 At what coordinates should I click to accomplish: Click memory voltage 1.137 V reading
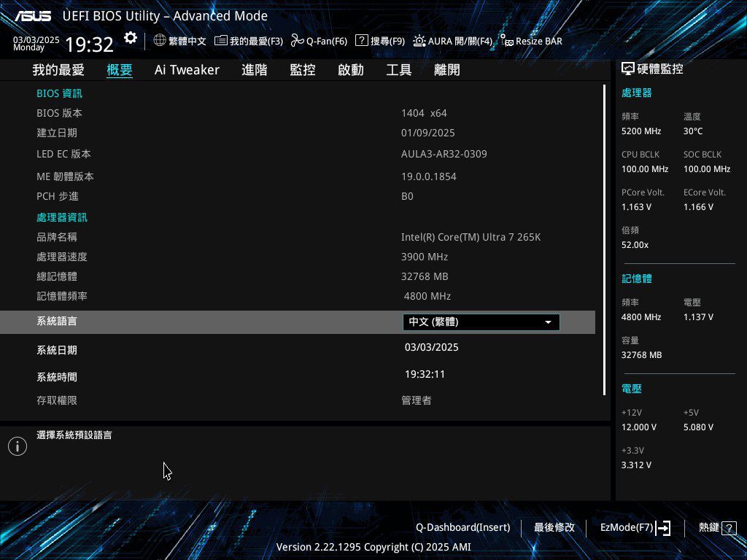click(x=698, y=316)
